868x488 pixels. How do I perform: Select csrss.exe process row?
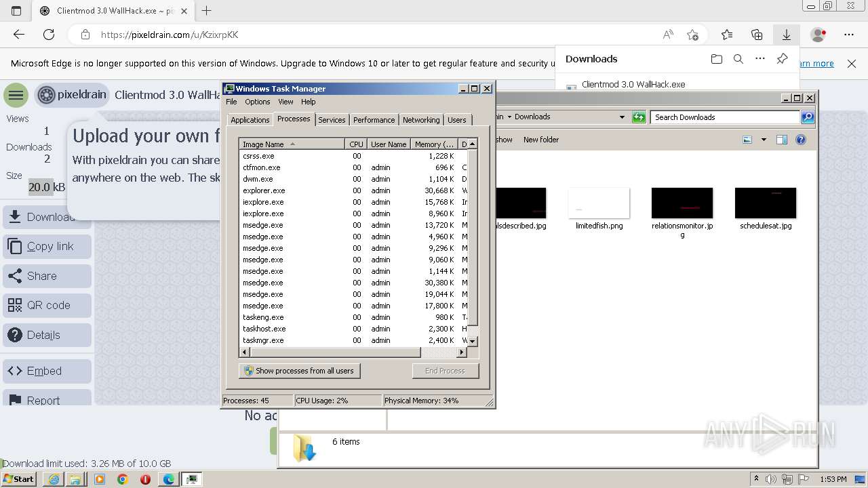pos(353,156)
